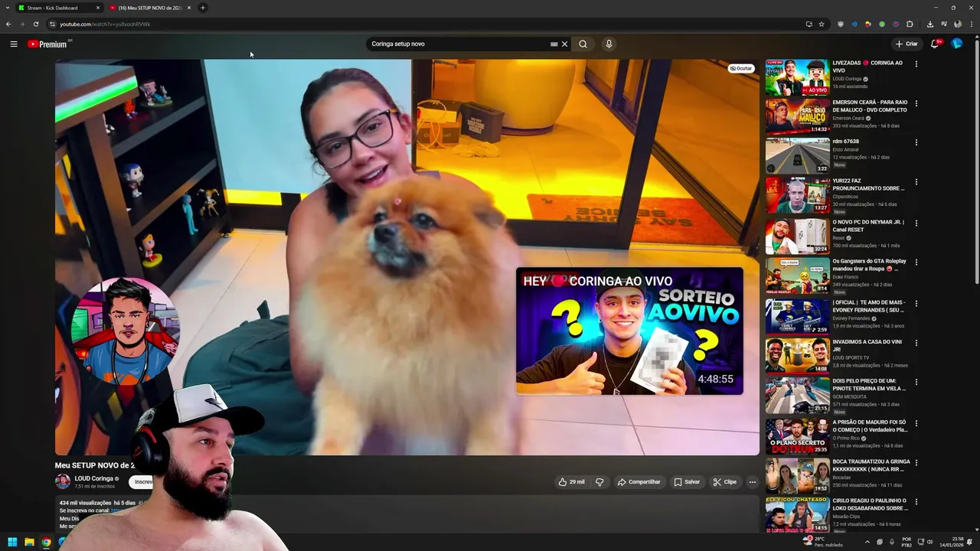980x551 pixels.
Task: Open the LOUD Coringa channel avatar
Action: click(x=63, y=481)
